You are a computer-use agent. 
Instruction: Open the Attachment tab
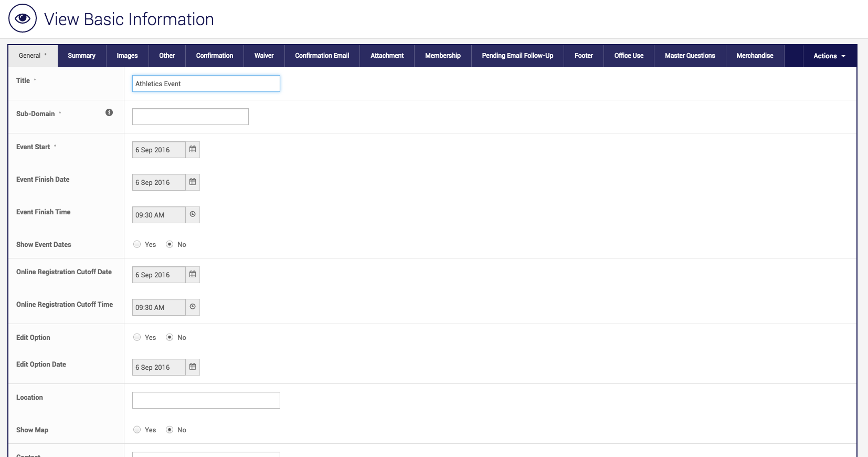[x=387, y=56]
